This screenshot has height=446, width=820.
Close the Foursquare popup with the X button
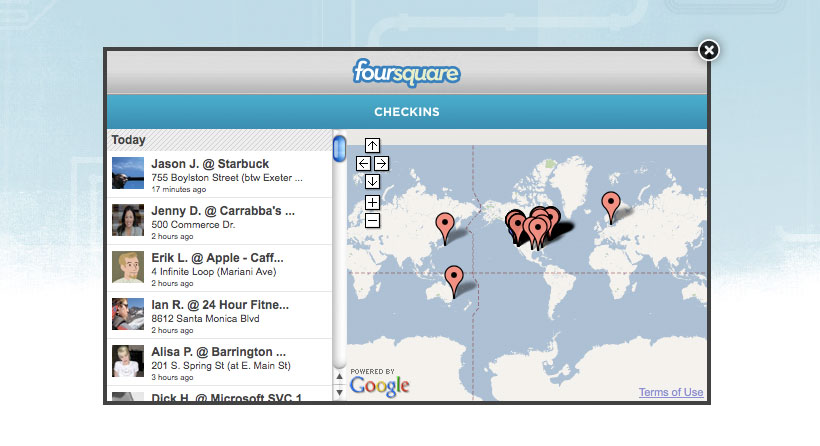point(709,50)
